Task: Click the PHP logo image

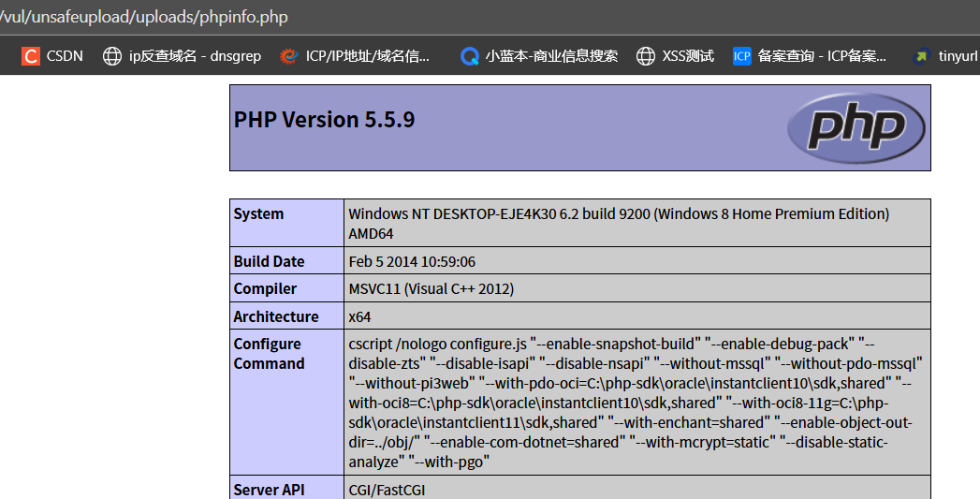Action: (x=856, y=127)
